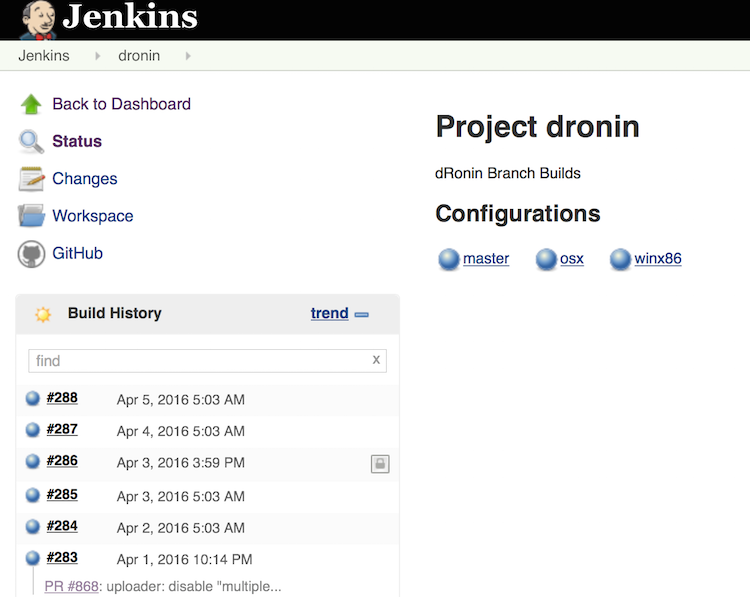This screenshot has width=750, height=597.
Task: Click status ball for build #283
Action: [33, 558]
